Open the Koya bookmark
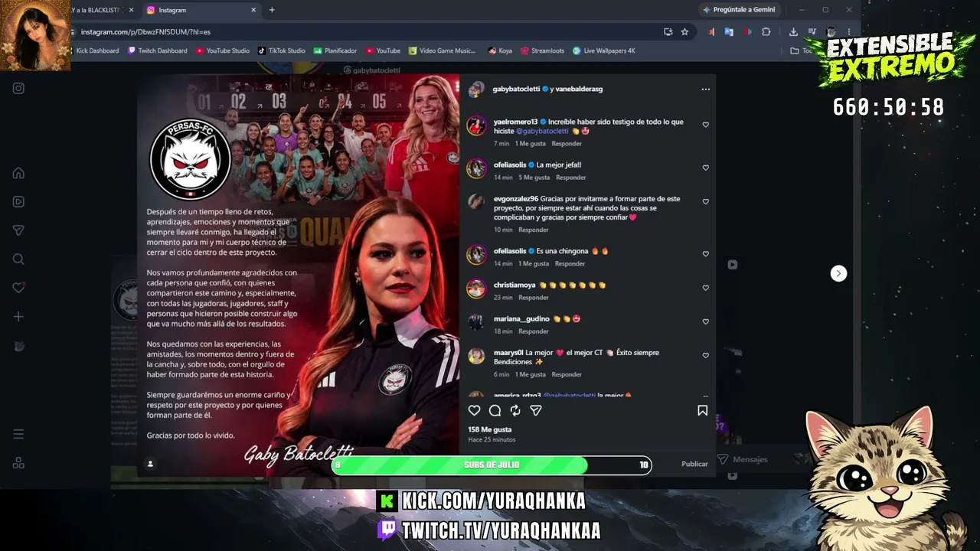980x551 pixels. point(500,51)
